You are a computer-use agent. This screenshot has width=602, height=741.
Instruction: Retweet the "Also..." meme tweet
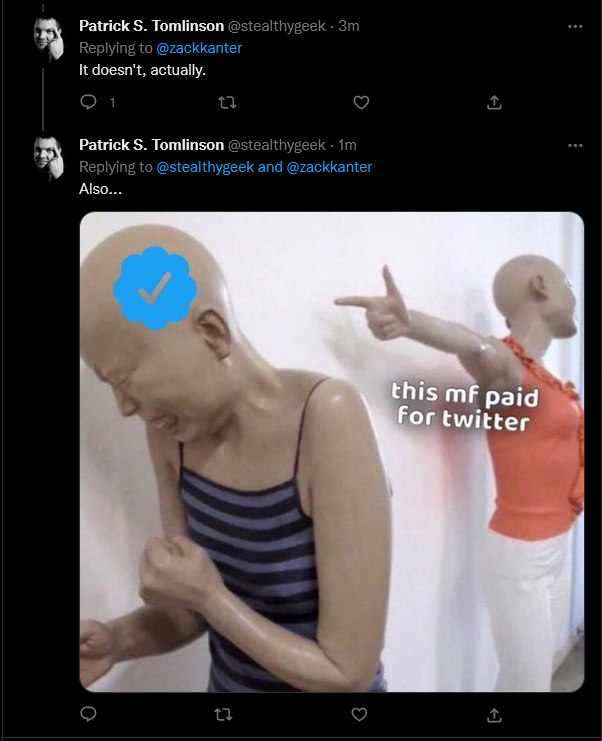click(224, 714)
